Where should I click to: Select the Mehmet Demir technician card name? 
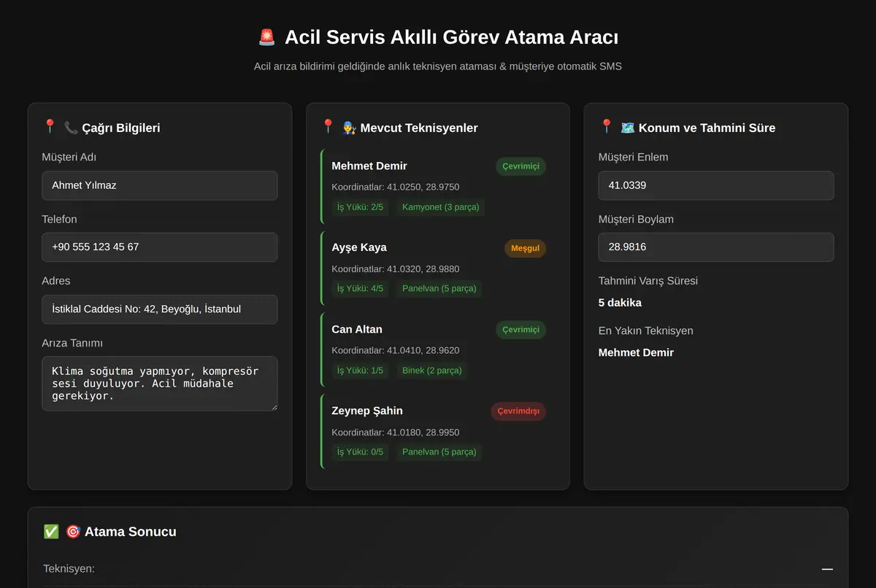[x=369, y=166]
